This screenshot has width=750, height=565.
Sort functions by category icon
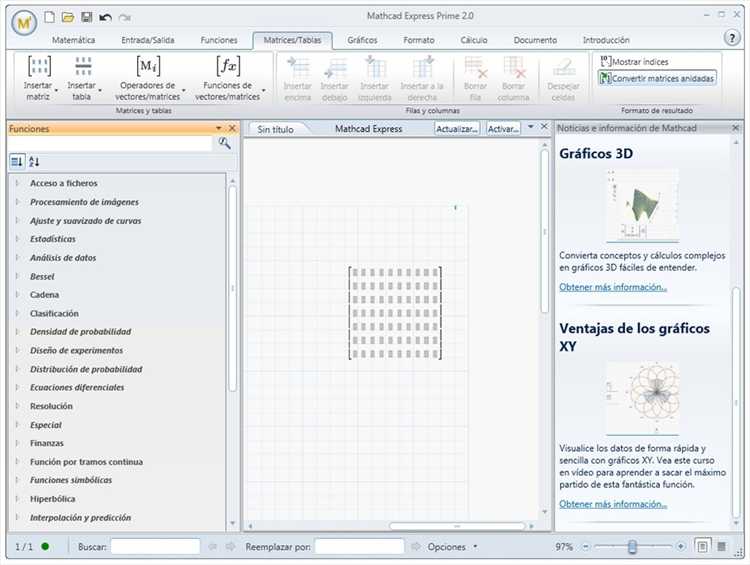click(17, 162)
